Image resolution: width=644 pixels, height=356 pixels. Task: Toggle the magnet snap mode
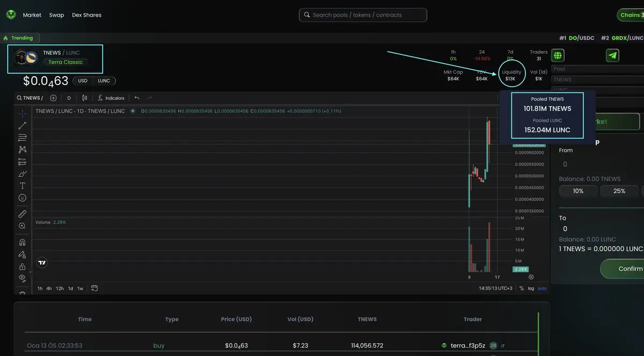(x=23, y=242)
